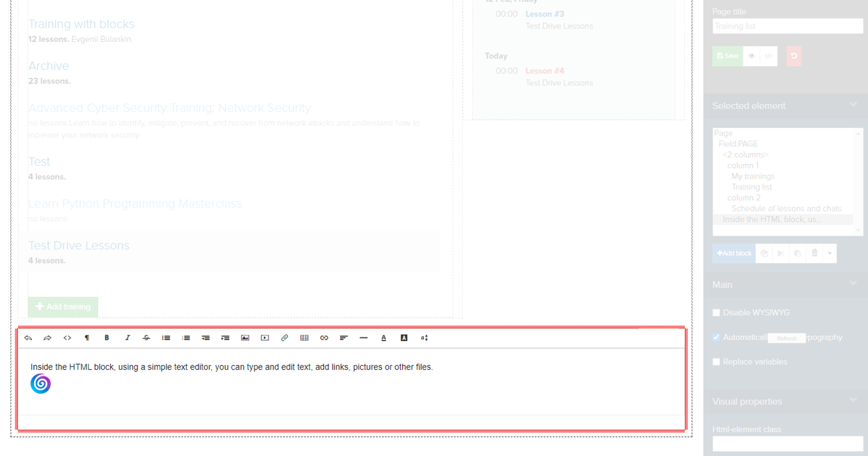
Task: Open the Test training link with 4 lessons
Action: pos(39,162)
